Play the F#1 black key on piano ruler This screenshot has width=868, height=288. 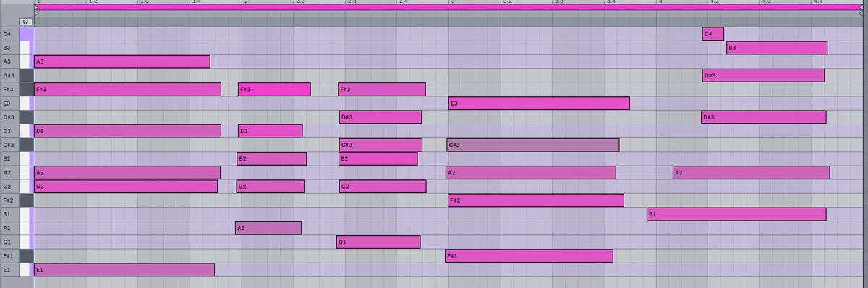coord(26,255)
